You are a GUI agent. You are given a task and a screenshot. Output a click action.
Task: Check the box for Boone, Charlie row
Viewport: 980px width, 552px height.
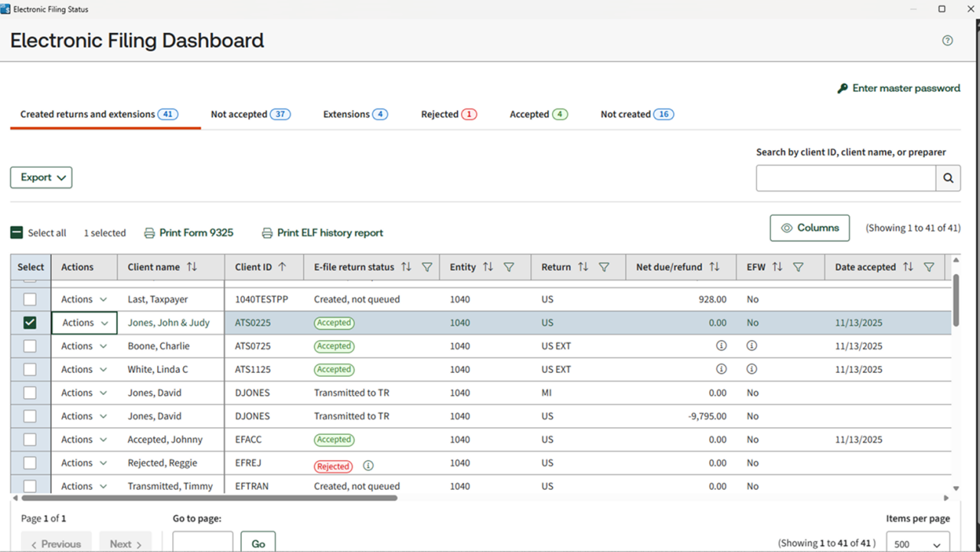(x=30, y=346)
